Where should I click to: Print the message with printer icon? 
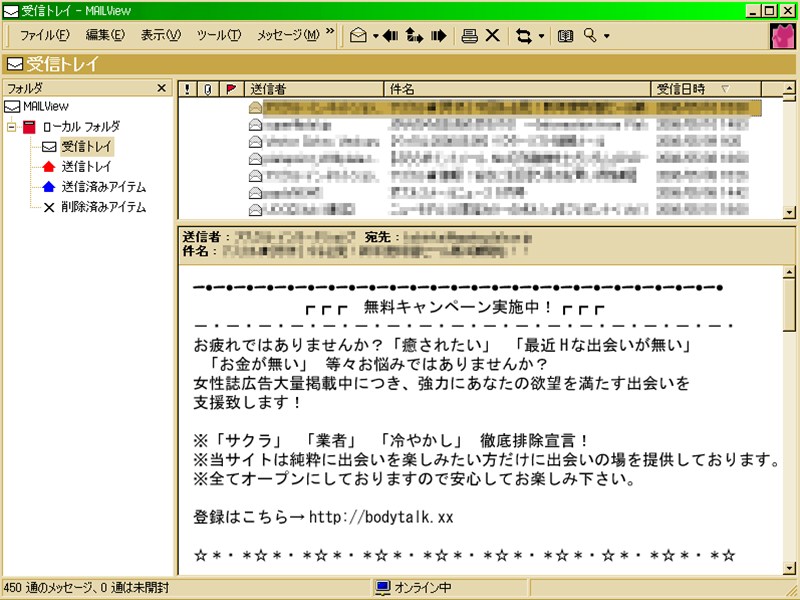click(x=469, y=36)
